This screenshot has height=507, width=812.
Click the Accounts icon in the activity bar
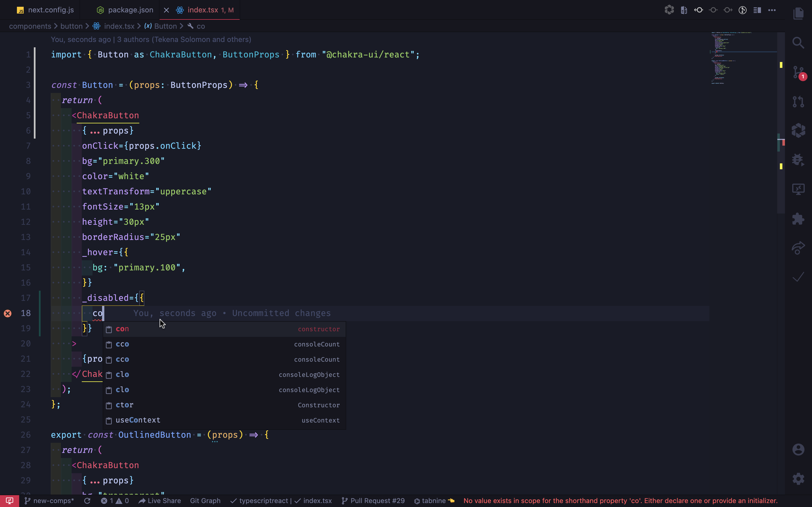coord(798,449)
